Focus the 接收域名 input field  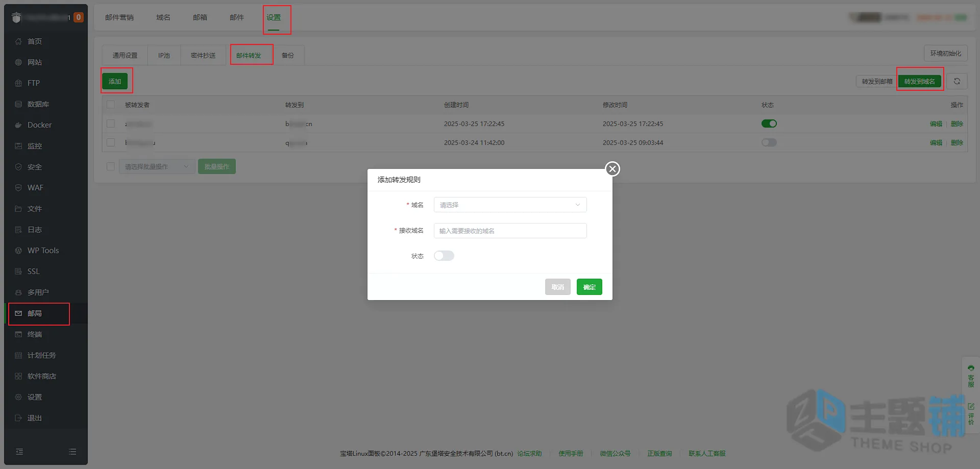tap(510, 231)
